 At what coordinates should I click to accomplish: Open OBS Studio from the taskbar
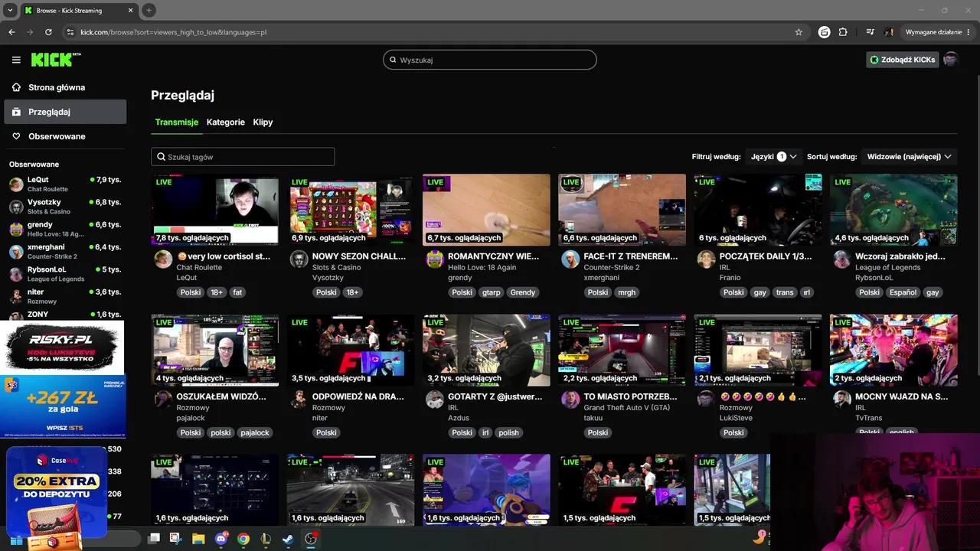310,539
